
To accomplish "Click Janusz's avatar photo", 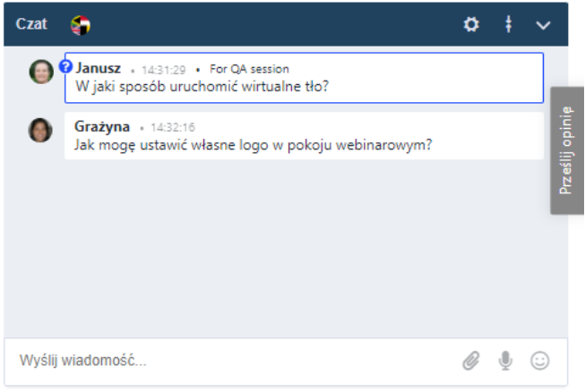I will click(41, 72).
